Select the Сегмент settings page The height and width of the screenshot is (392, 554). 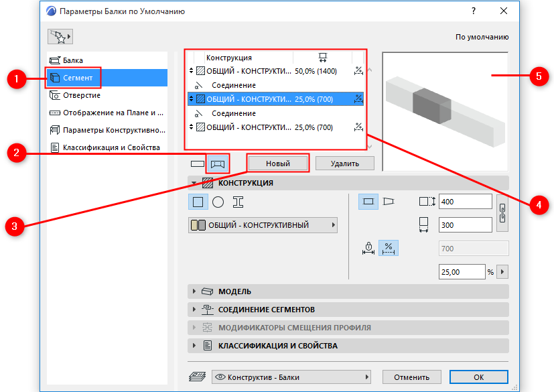pyautogui.click(x=107, y=78)
